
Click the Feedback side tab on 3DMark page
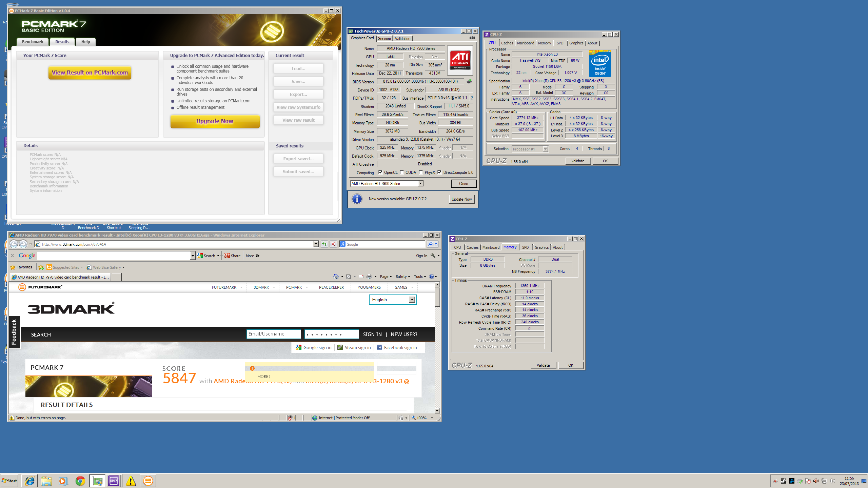(14, 332)
